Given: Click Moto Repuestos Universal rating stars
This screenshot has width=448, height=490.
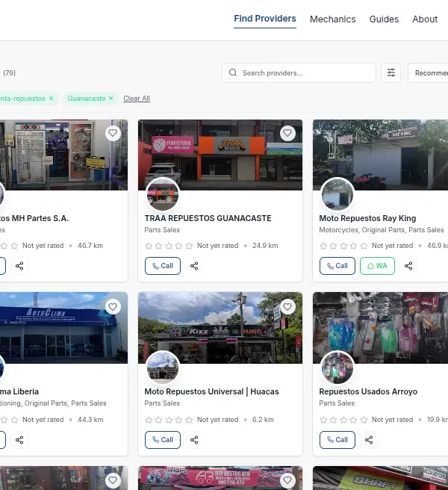Looking at the screenshot, I should [169, 420].
